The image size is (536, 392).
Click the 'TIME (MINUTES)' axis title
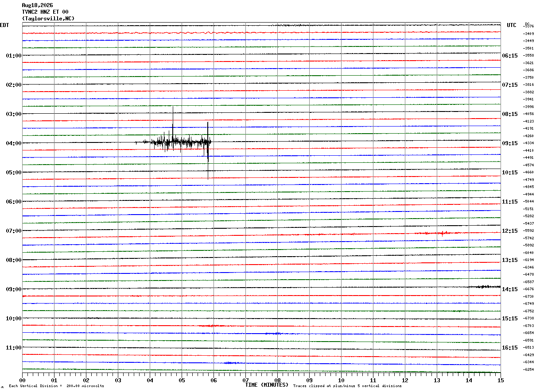[267, 385]
